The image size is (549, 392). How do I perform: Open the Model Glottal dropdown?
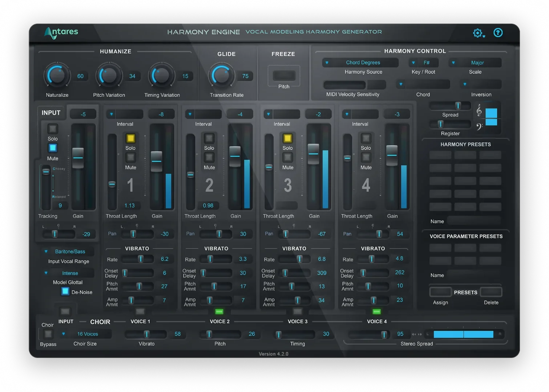coord(69,273)
